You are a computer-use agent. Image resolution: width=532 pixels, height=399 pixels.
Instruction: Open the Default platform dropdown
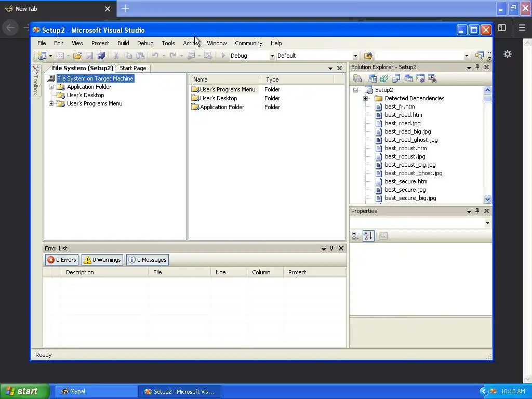355,56
